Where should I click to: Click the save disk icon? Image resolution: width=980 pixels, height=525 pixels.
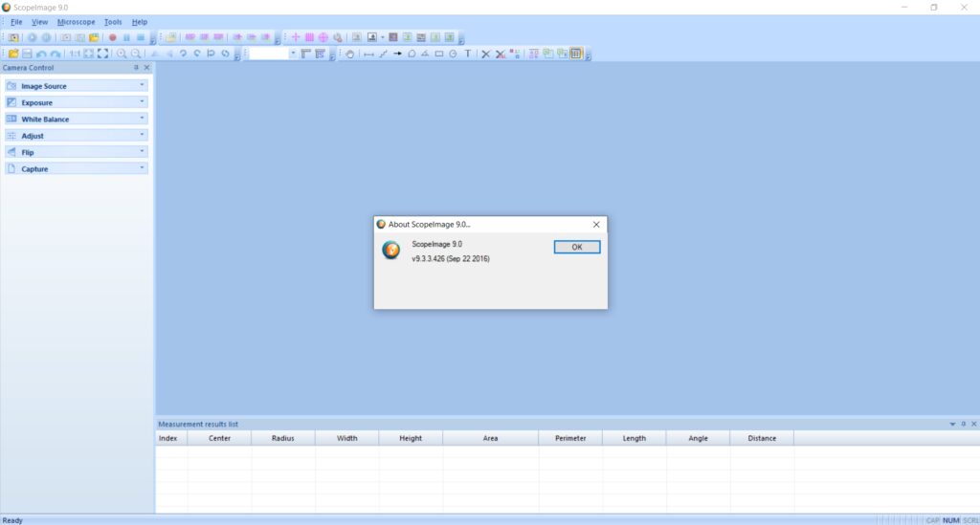(27, 54)
